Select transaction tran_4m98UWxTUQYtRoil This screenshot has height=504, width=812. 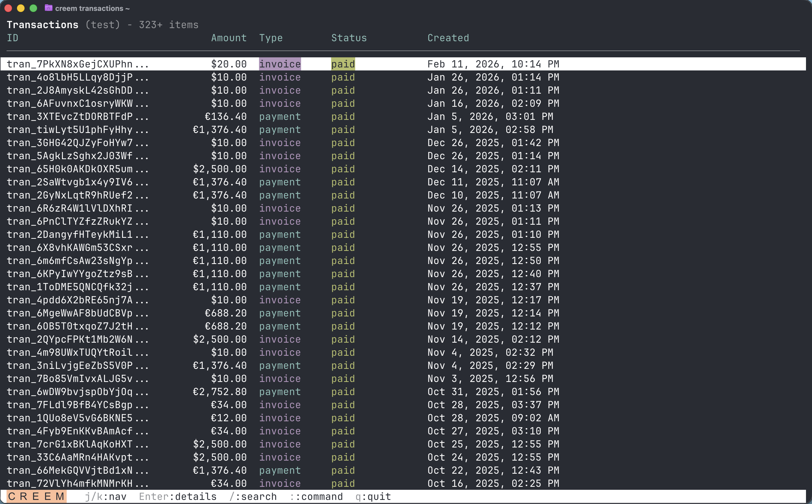403,352
